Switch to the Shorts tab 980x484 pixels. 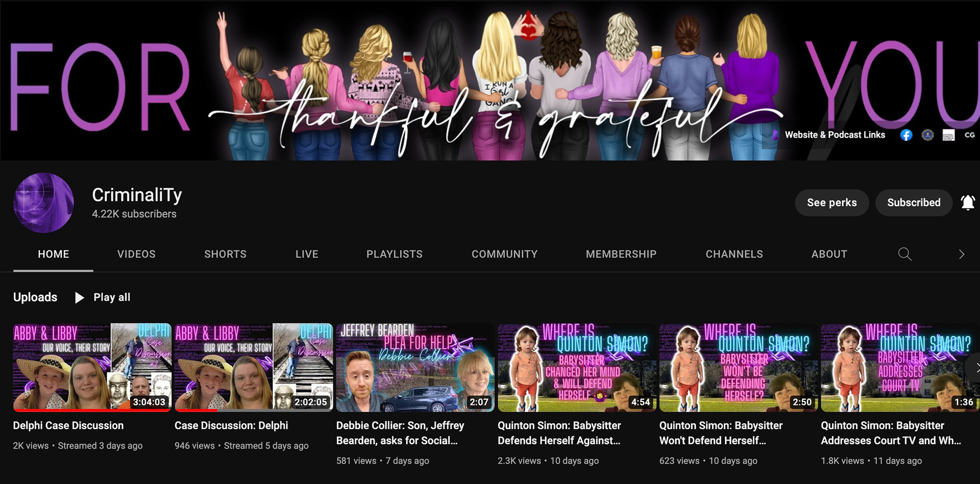(225, 254)
